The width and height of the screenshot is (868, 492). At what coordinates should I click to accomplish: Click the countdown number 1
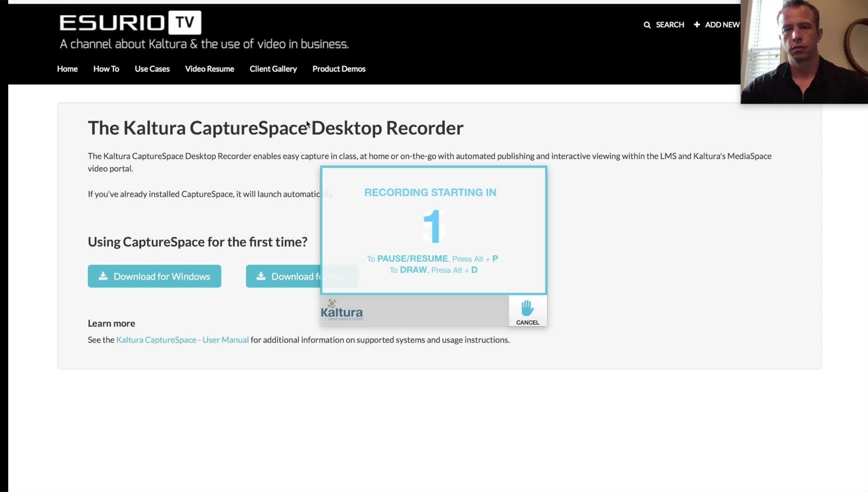tap(432, 226)
